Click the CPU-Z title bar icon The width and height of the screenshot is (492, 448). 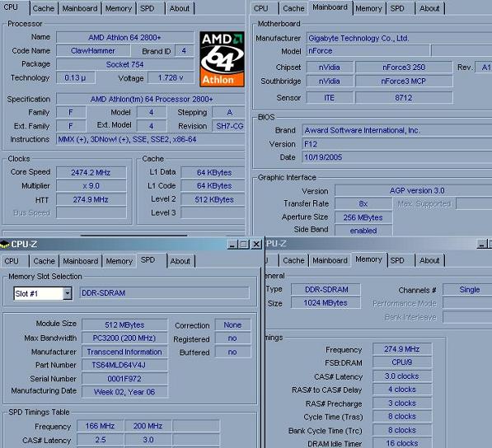[x=5, y=245]
